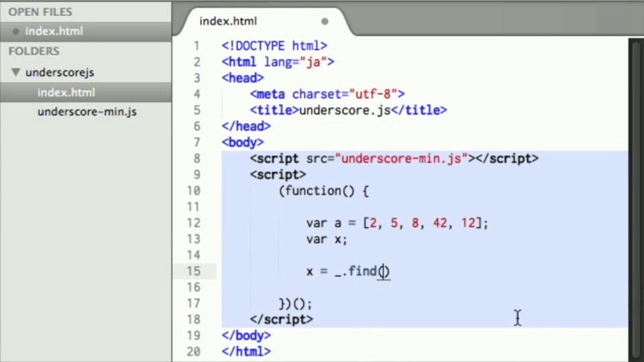Click the empty <script> tag on line 9
The width and height of the screenshot is (644, 362).
278,174
